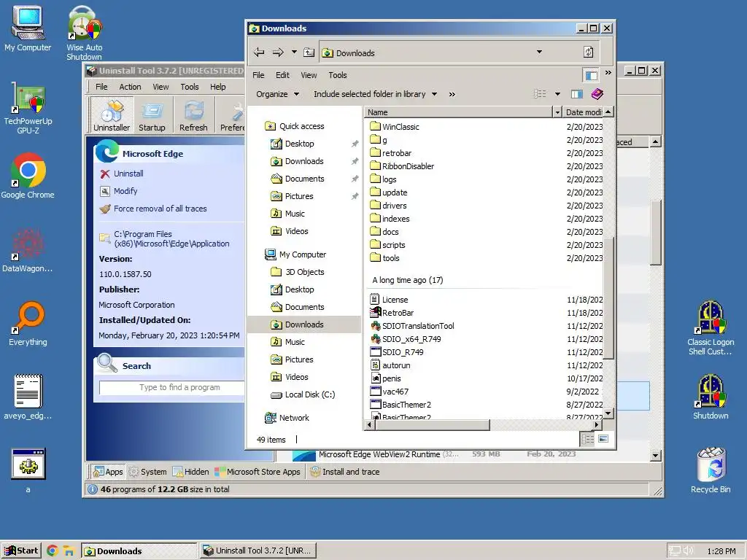Viewport: 747px width, 560px height.
Task: Click Refresh in Uninstall Tool toolbar
Action: click(193, 115)
